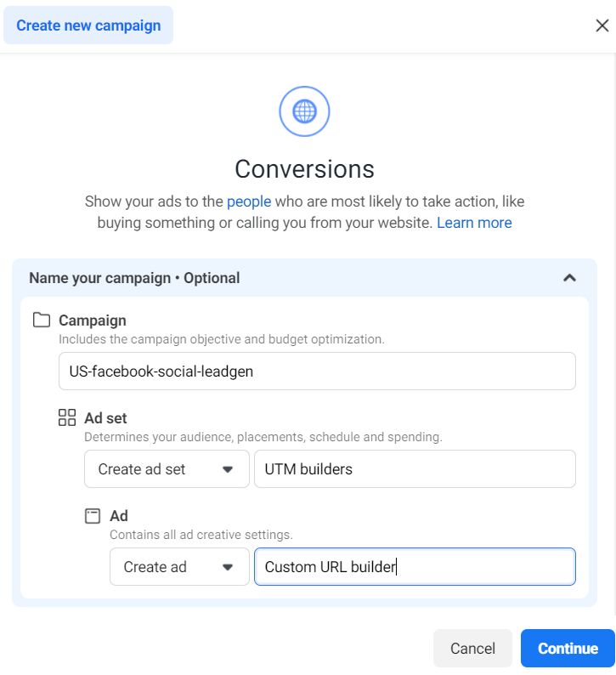Screen dimensions: 616x675
Task: Click the Campaign folder icon
Action: (41, 320)
